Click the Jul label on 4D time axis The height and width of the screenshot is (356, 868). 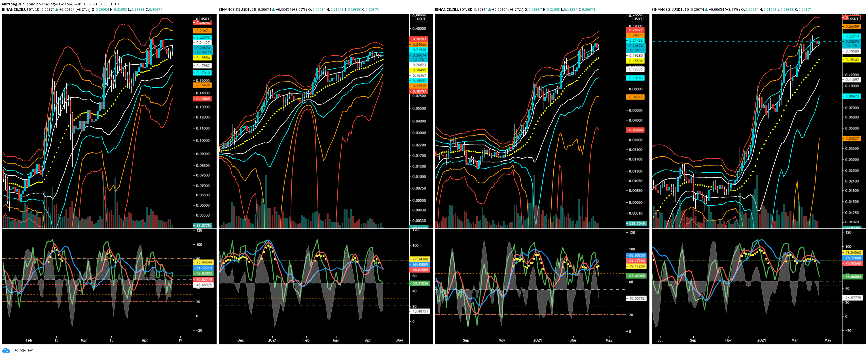[660, 340]
